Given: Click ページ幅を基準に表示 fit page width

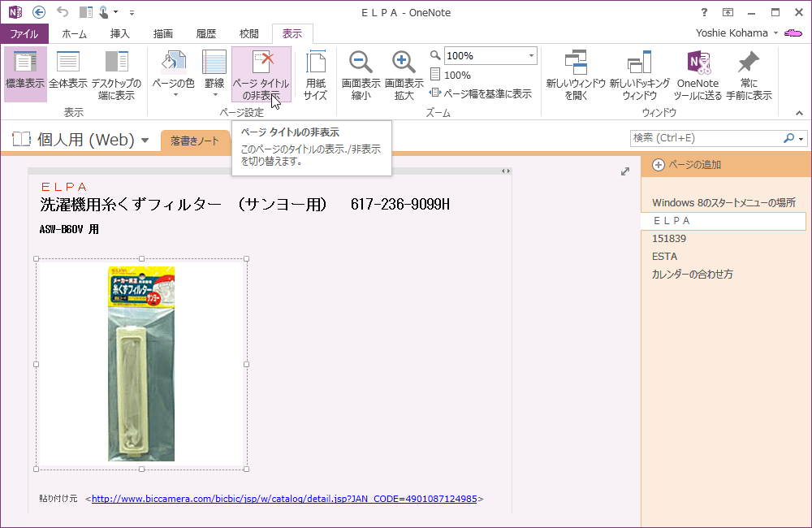Looking at the screenshot, I should coord(481,93).
